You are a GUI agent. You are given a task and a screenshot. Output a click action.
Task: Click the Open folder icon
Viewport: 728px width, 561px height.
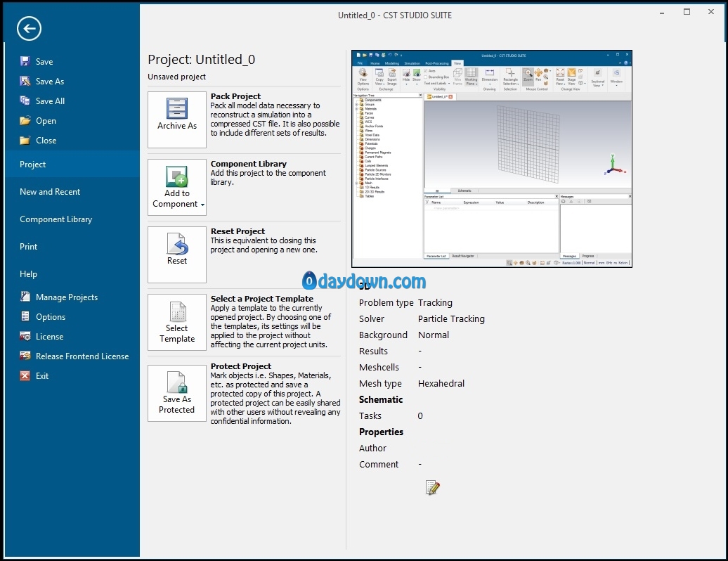coord(25,121)
